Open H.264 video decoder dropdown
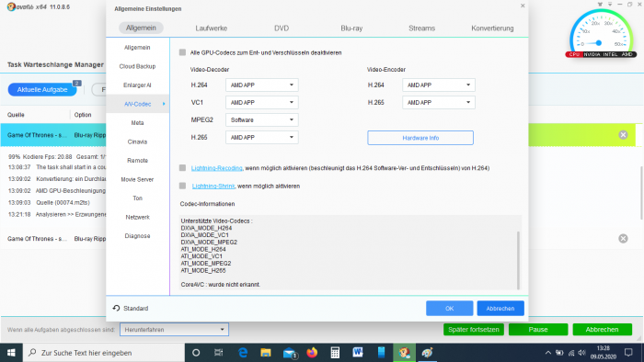 point(261,85)
